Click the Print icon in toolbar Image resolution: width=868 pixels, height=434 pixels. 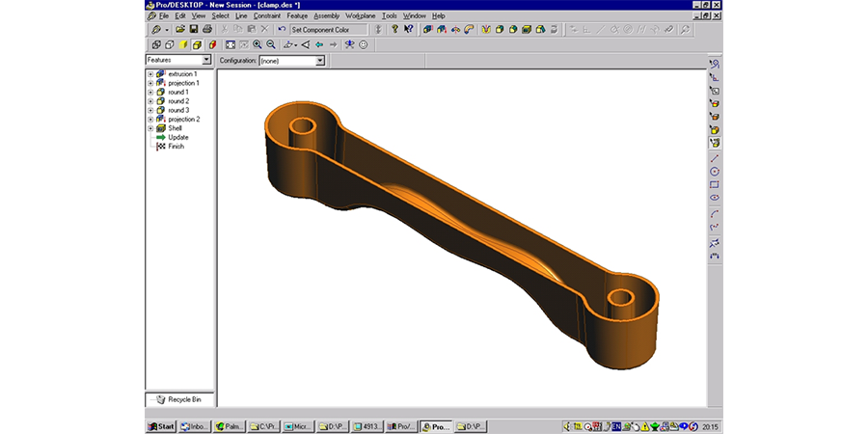[207, 30]
